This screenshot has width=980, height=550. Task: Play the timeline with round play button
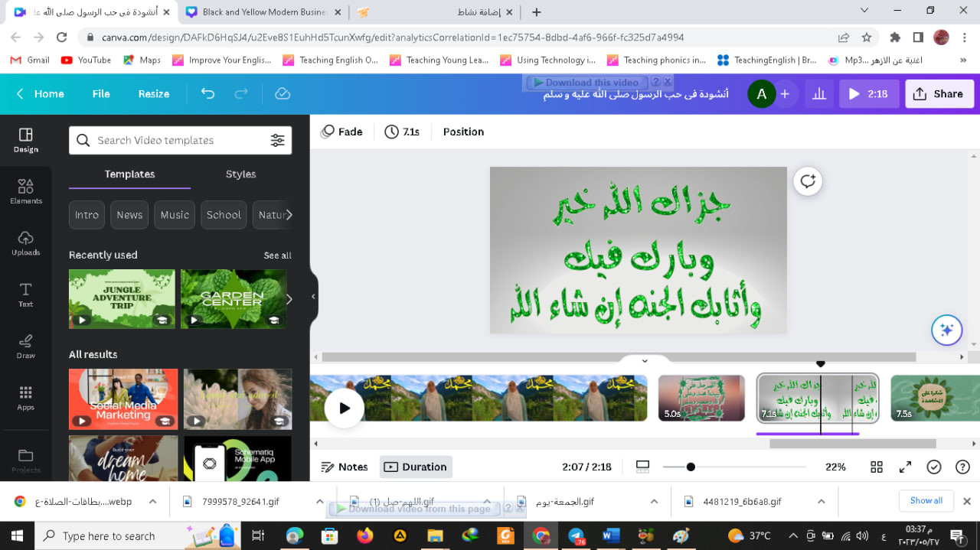(345, 408)
